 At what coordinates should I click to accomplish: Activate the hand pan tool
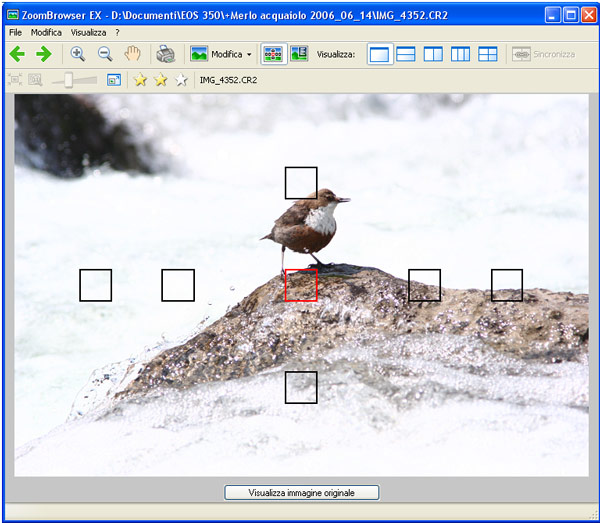pyautogui.click(x=132, y=54)
